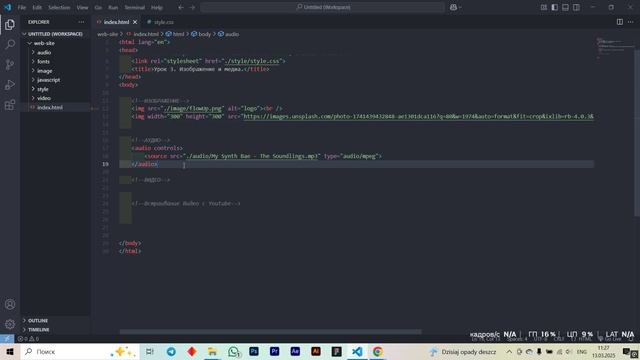Open the ./style/style.css link in code

click(x=252, y=61)
